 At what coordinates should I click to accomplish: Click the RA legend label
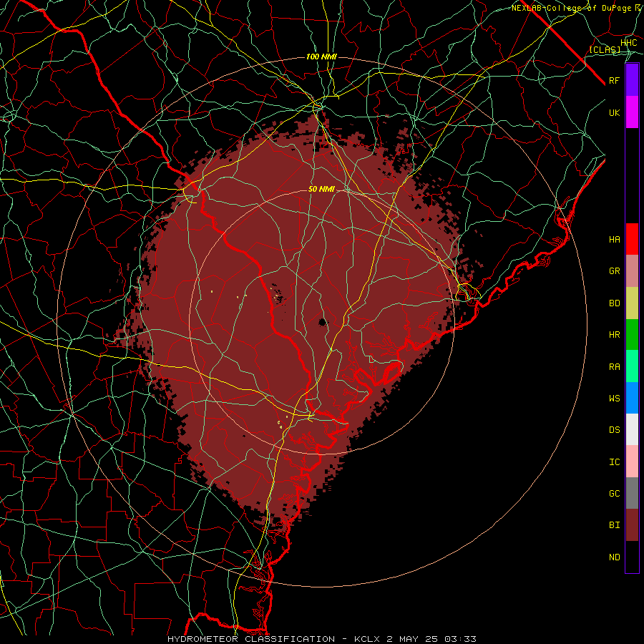[x=615, y=367]
